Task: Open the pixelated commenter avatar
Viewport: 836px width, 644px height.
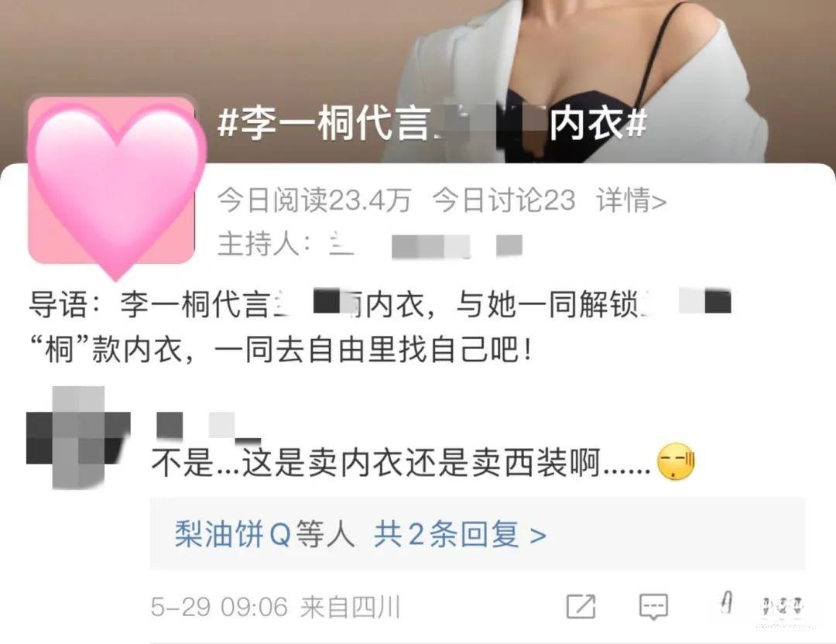Action: point(78,437)
